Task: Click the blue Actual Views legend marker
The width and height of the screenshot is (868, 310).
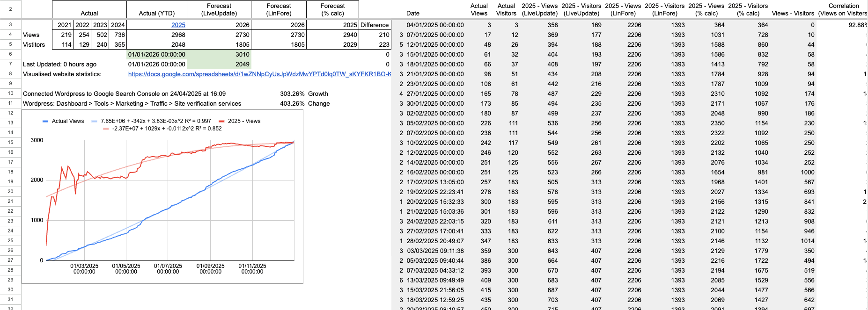Action: pyautogui.click(x=45, y=121)
